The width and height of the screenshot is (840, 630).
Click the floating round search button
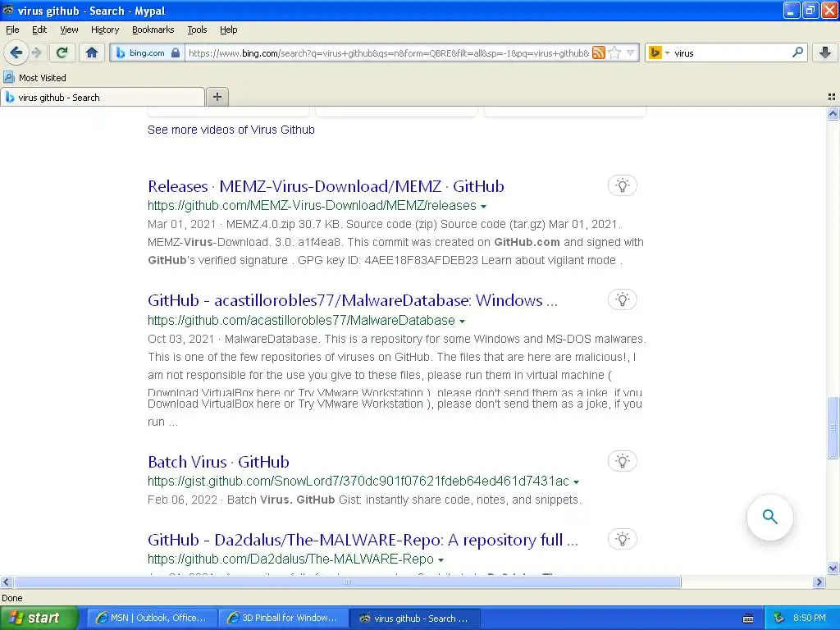[x=769, y=517]
